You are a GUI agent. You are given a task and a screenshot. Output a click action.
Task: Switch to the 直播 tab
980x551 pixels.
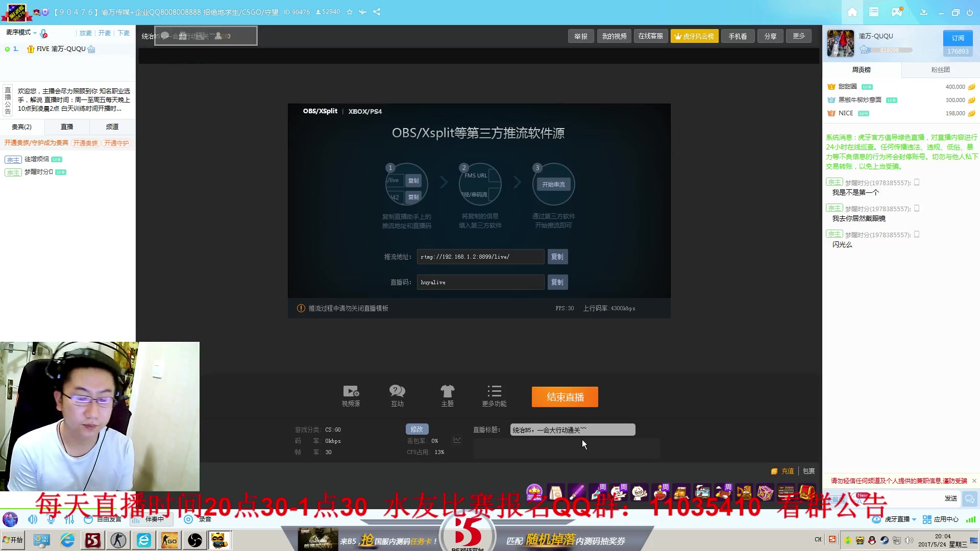pyautogui.click(x=67, y=127)
